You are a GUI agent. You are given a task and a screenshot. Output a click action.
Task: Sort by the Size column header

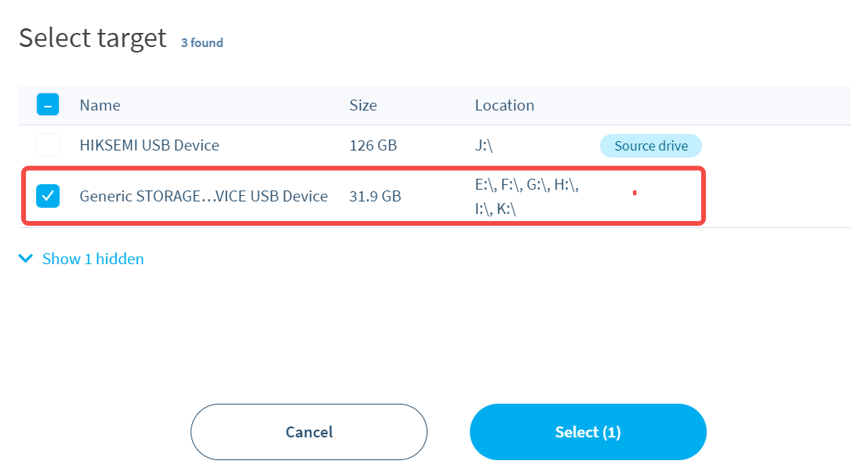pyautogui.click(x=363, y=105)
